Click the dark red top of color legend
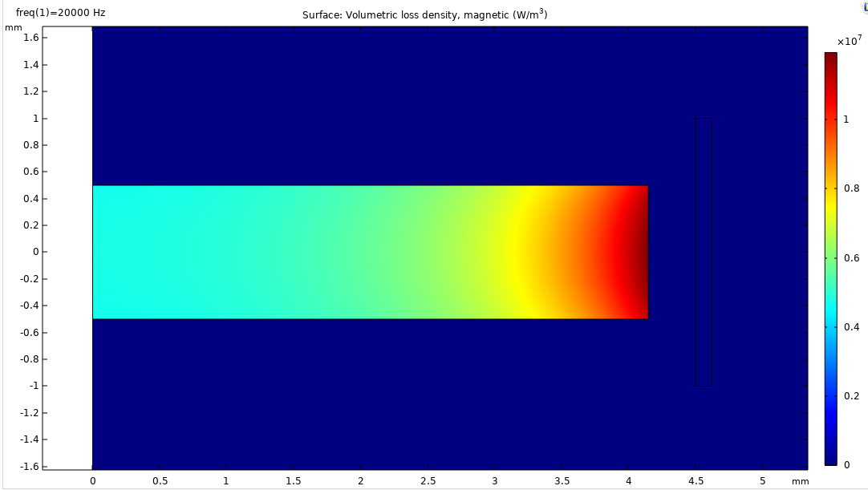This screenshot has width=868, height=490. pyautogui.click(x=830, y=60)
